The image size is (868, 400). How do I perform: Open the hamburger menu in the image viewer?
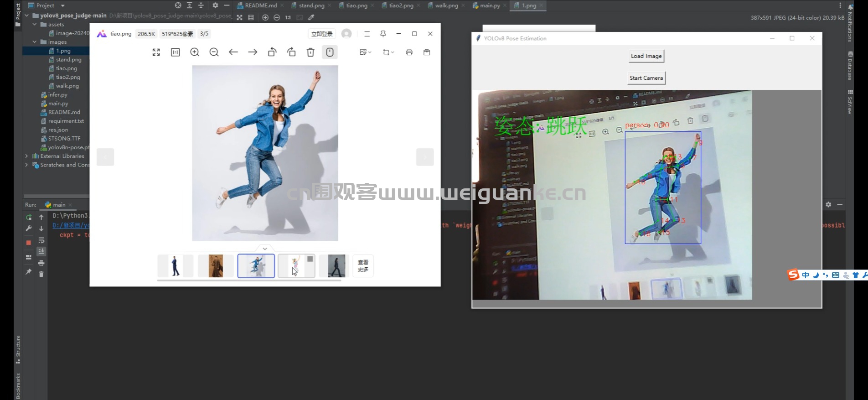coord(367,34)
